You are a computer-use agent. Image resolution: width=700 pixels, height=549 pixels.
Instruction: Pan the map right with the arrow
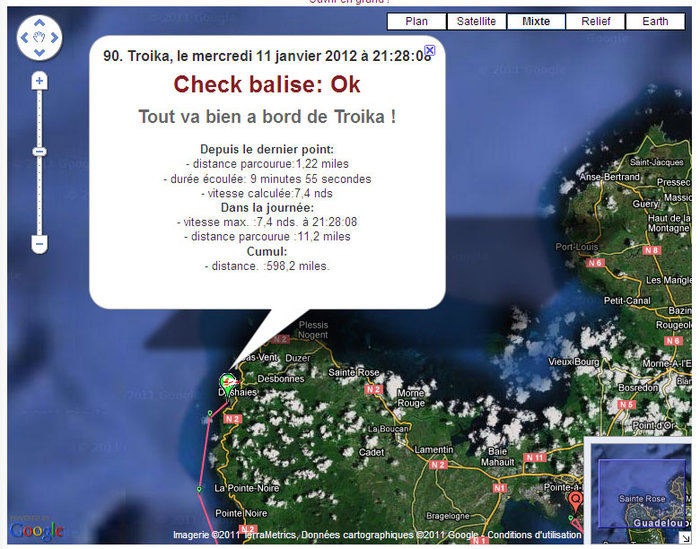[55, 39]
